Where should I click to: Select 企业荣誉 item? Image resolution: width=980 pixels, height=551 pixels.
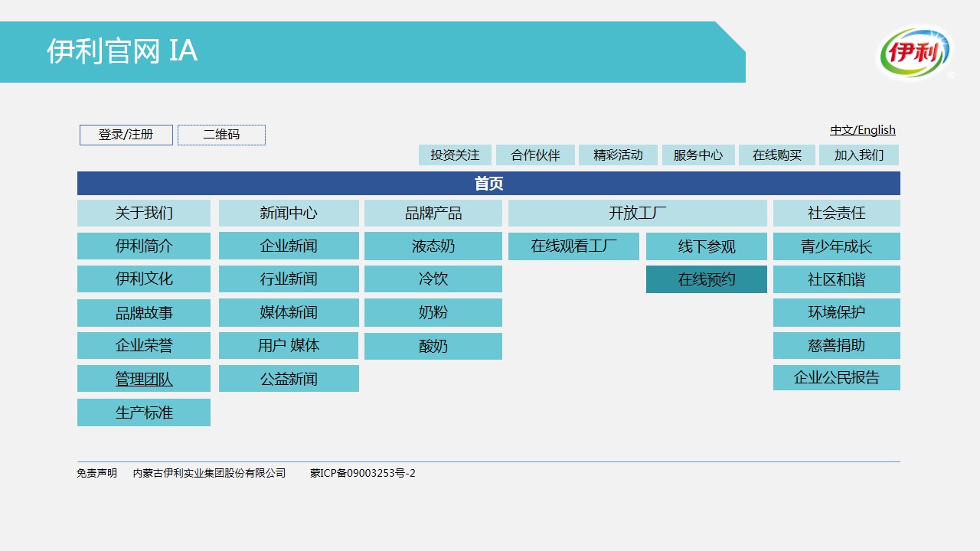click(x=144, y=345)
